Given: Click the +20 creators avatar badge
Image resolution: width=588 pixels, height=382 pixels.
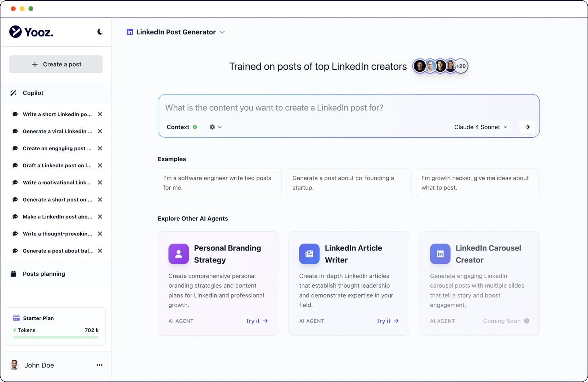Looking at the screenshot, I should tap(461, 66).
